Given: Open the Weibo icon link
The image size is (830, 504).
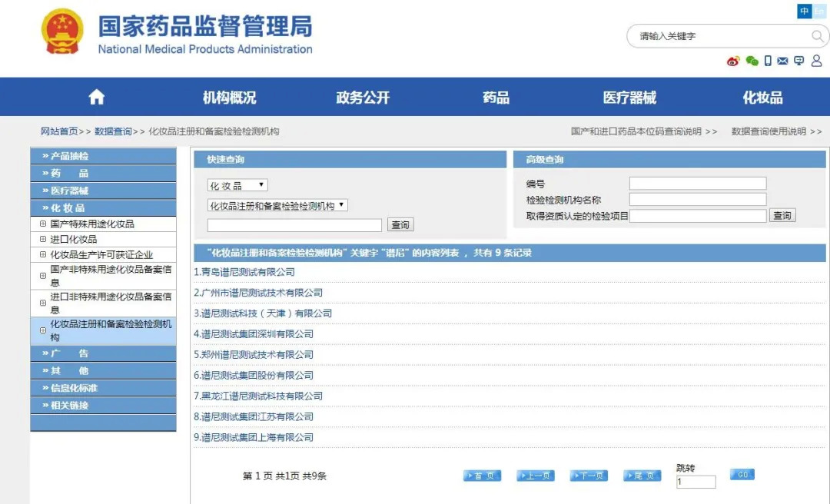Looking at the screenshot, I should click(733, 61).
